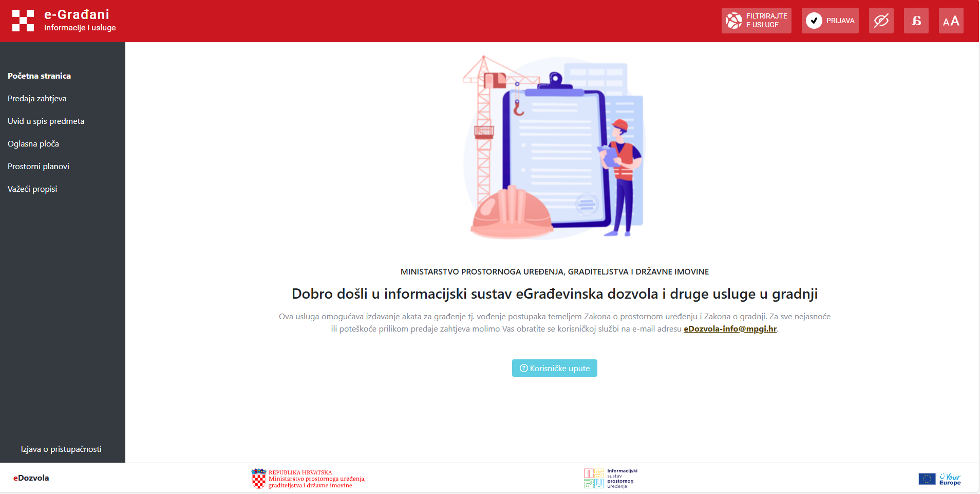Enable the dyslexia-friendly font icon
Viewport: 980px width, 494px height.
click(916, 21)
